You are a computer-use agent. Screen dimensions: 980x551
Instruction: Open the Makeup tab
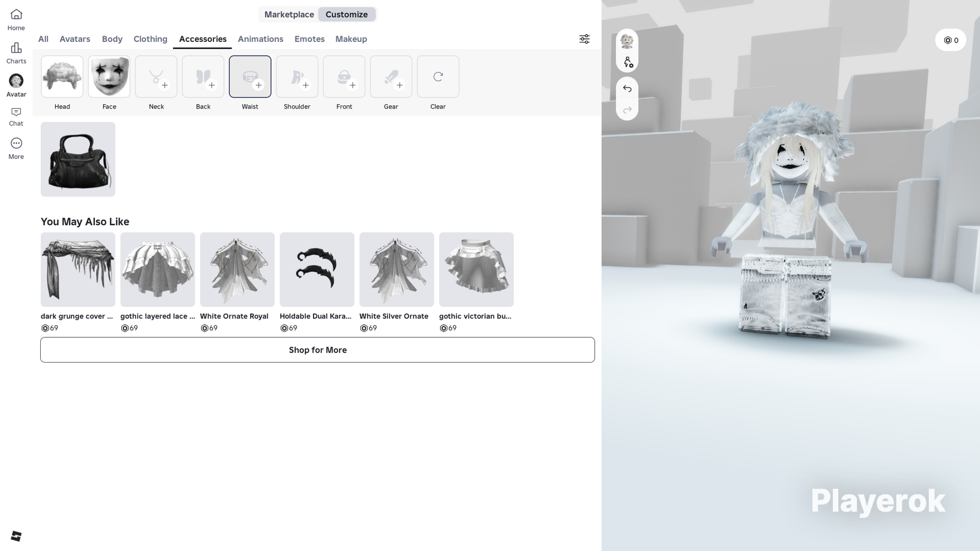(351, 39)
